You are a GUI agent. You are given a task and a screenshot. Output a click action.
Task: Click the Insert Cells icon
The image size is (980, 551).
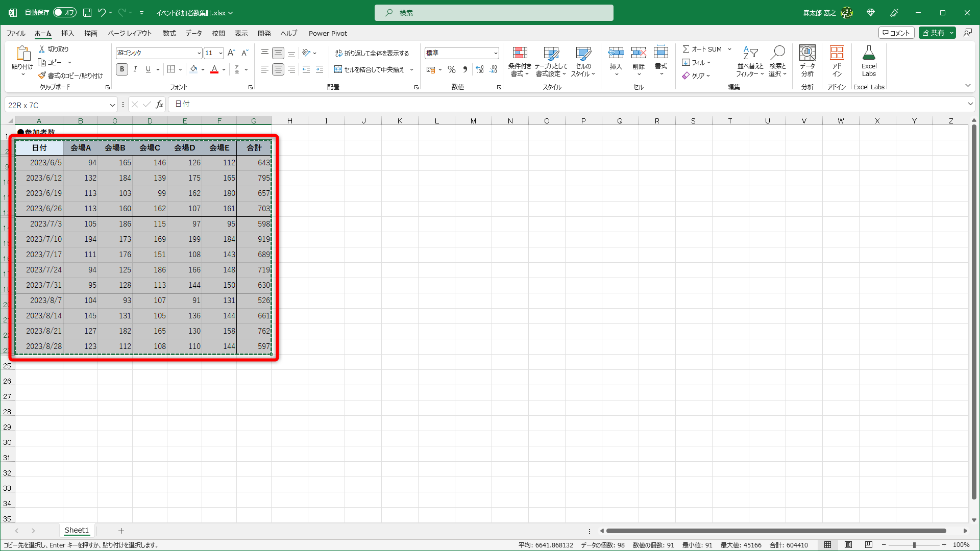point(616,53)
